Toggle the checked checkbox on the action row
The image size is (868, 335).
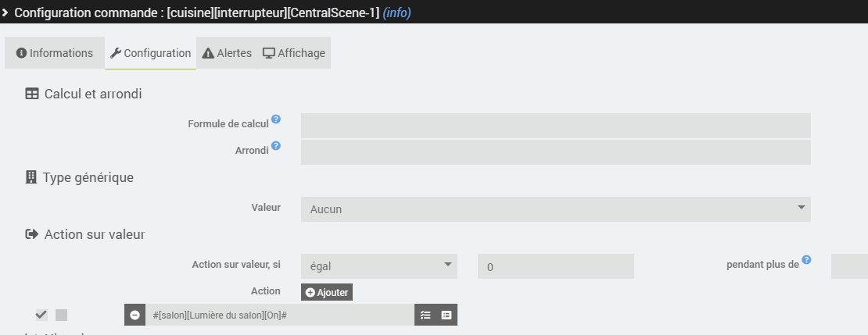pos(41,315)
